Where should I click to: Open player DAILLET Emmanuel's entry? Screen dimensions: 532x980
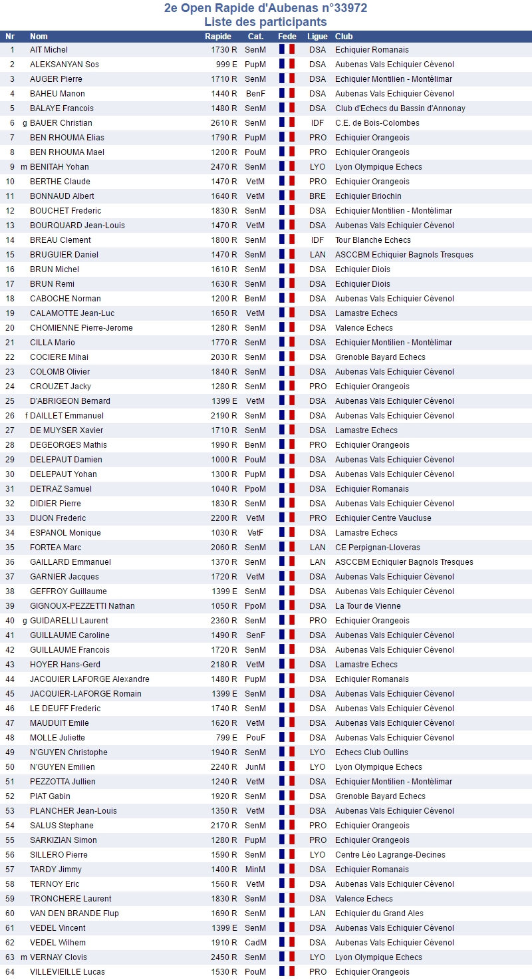coord(66,416)
